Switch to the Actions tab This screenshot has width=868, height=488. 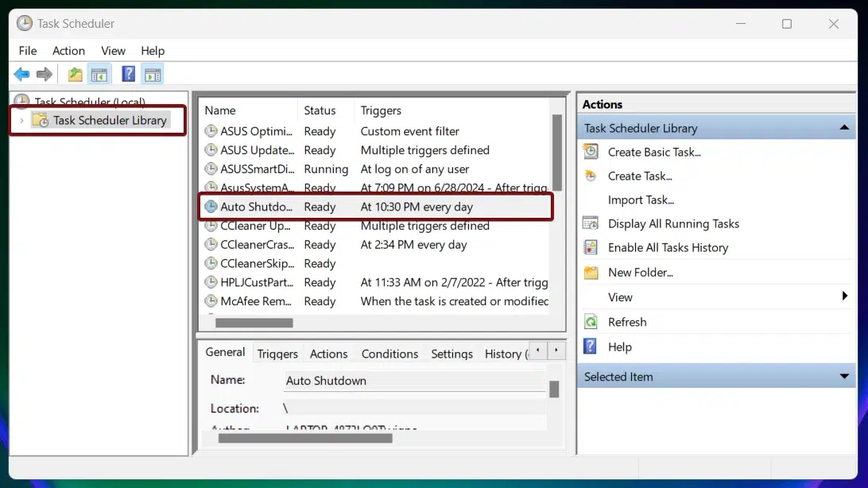[329, 354]
